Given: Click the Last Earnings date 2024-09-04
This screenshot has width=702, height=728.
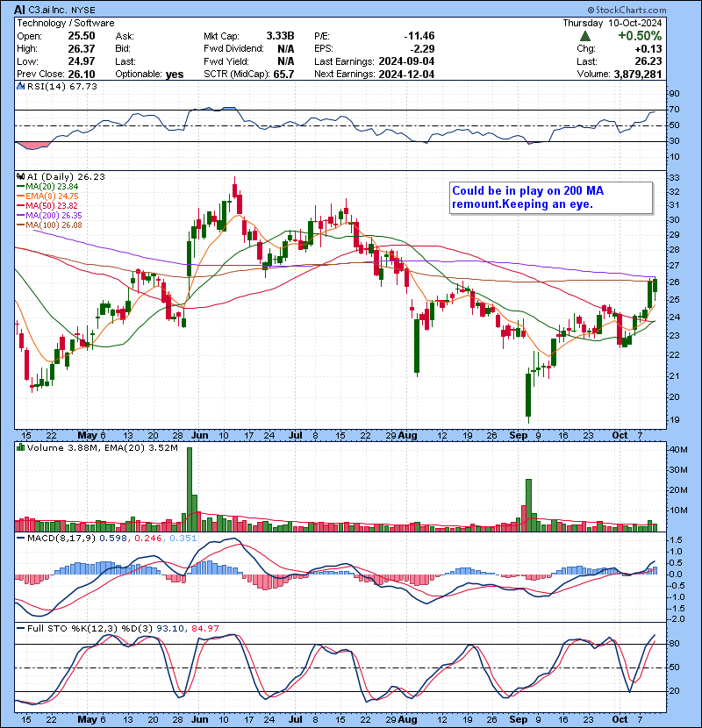Looking at the screenshot, I should (x=406, y=61).
